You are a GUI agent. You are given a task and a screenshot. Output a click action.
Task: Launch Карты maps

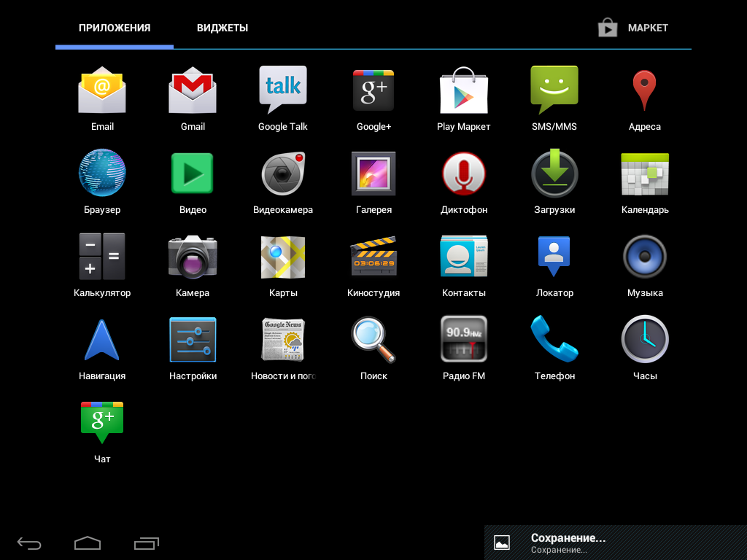pos(283,265)
